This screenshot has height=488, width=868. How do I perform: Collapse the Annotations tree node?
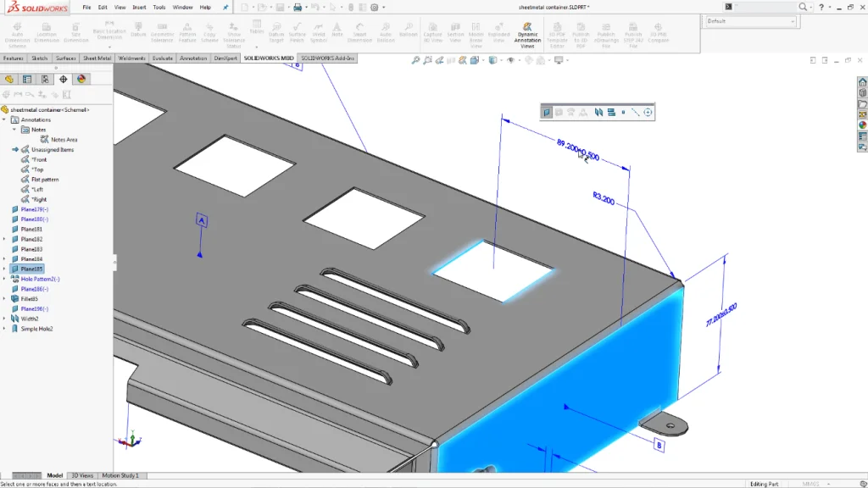pos(5,119)
